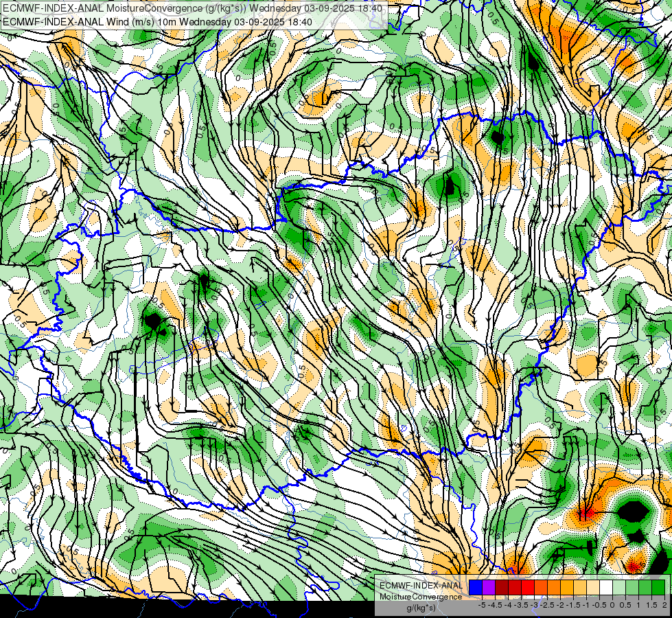Click the legend label ECMWF-INDEX-ANAL

421,586
